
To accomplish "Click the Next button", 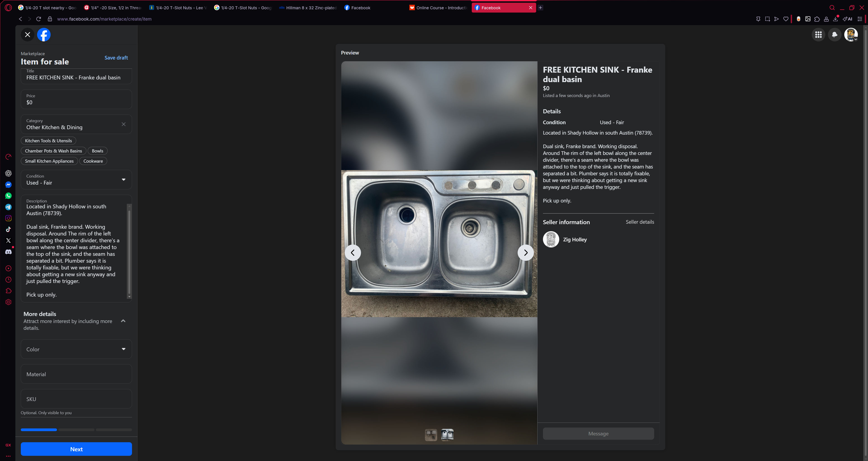I will [76, 449].
